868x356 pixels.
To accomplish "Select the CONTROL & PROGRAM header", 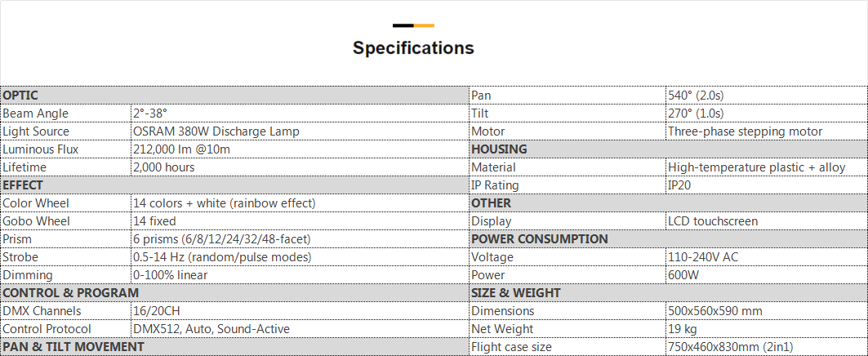I will (71, 293).
